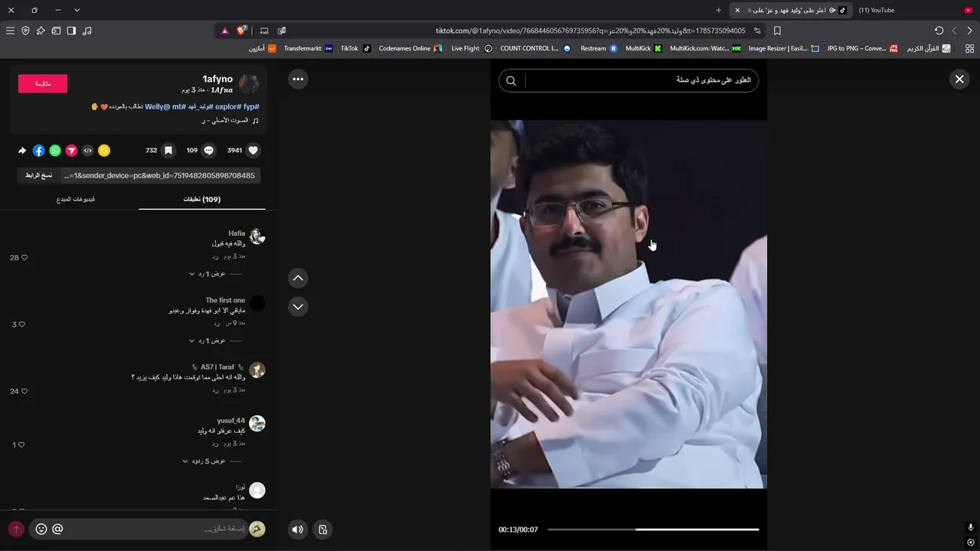980x551 pixels.
Task: Open Brave Rewards triangle icon
Action: click(225, 31)
